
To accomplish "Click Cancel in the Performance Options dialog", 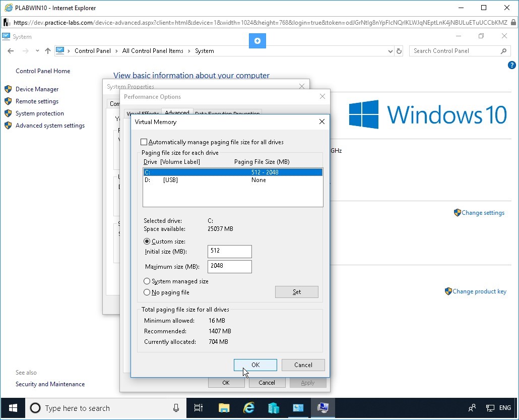I will pyautogui.click(x=267, y=383).
